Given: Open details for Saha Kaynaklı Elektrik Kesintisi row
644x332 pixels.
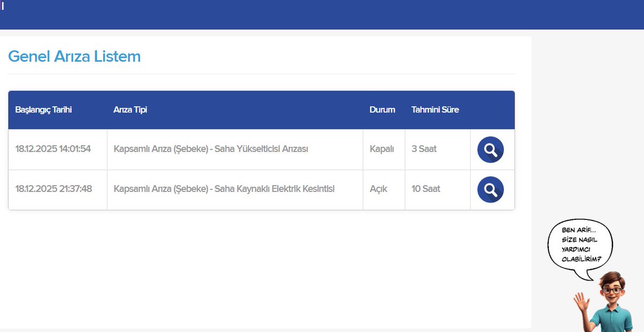Looking at the screenshot, I should click(x=491, y=189).
